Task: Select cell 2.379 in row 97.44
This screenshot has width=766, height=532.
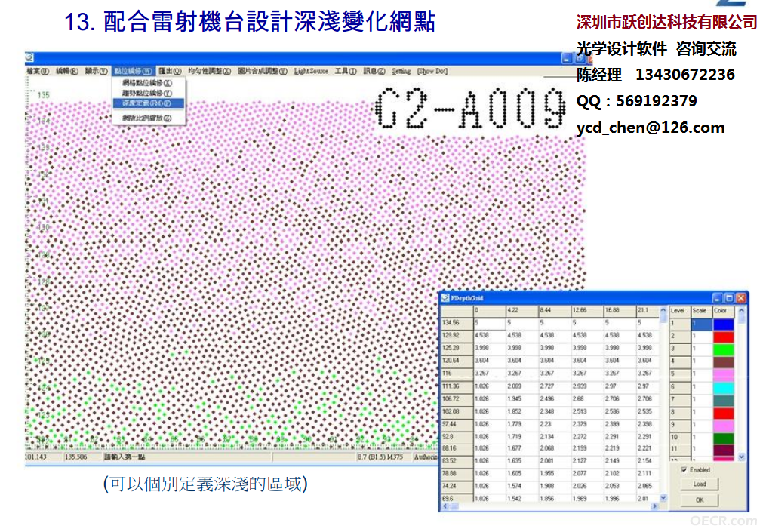Action: (587, 425)
